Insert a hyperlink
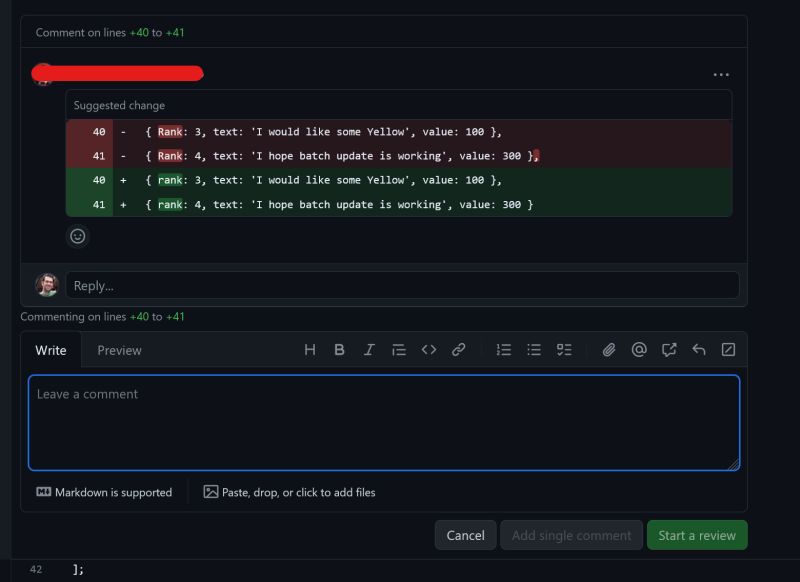This screenshot has width=800, height=582. point(459,349)
